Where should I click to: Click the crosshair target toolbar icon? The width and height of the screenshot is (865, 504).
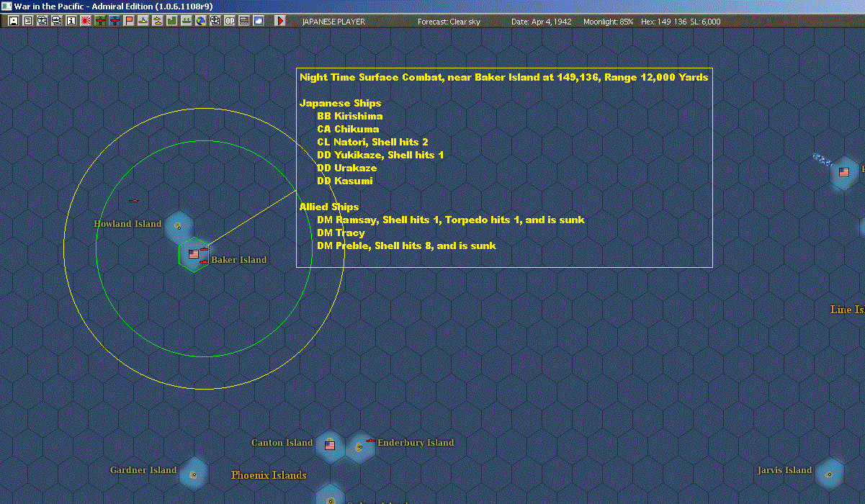(x=215, y=21)
